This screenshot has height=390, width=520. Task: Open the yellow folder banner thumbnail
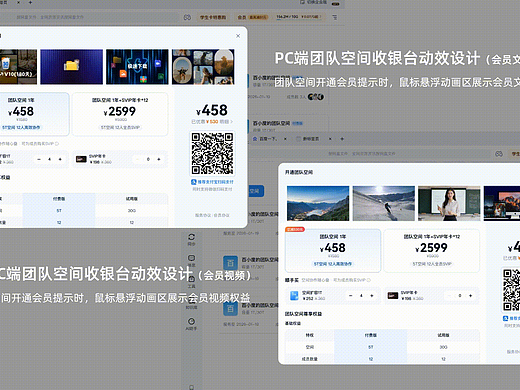tap(72, 67)
